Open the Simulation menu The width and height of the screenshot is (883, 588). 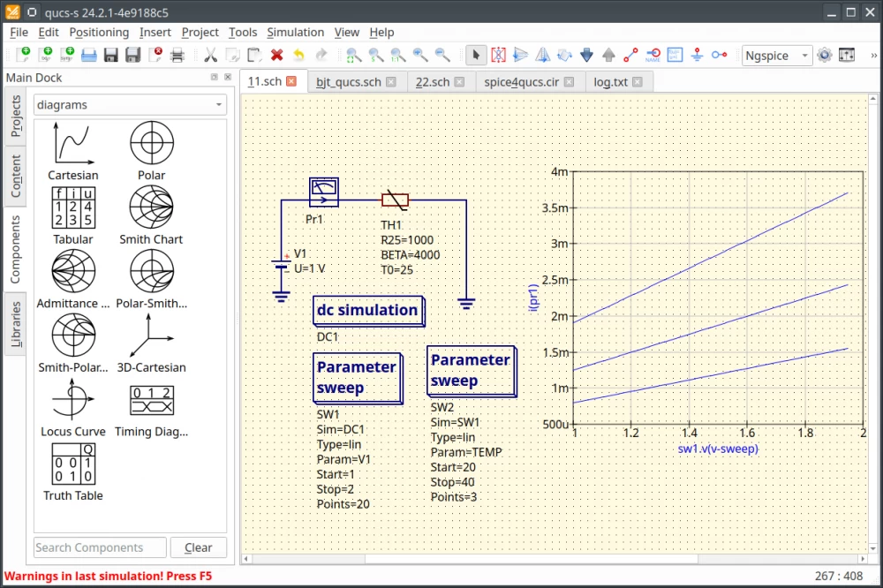click(295, 32)
